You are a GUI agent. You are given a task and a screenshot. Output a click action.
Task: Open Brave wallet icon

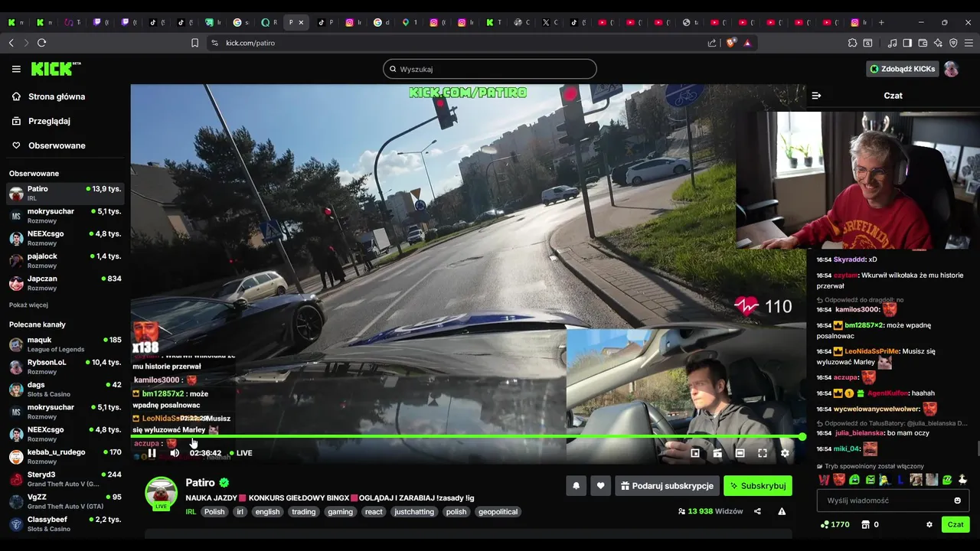[923, 43]
